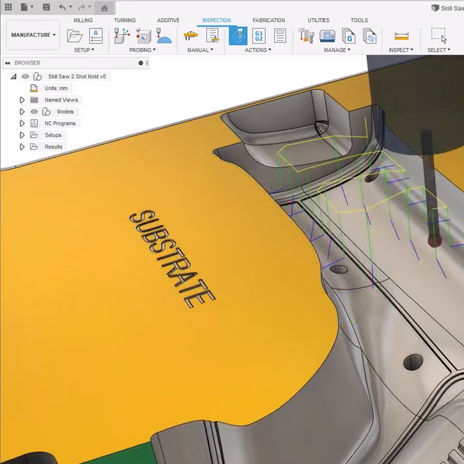The image size is (464, 464).
Task: Open the File menu icon
Action: (x=24, y=7)
